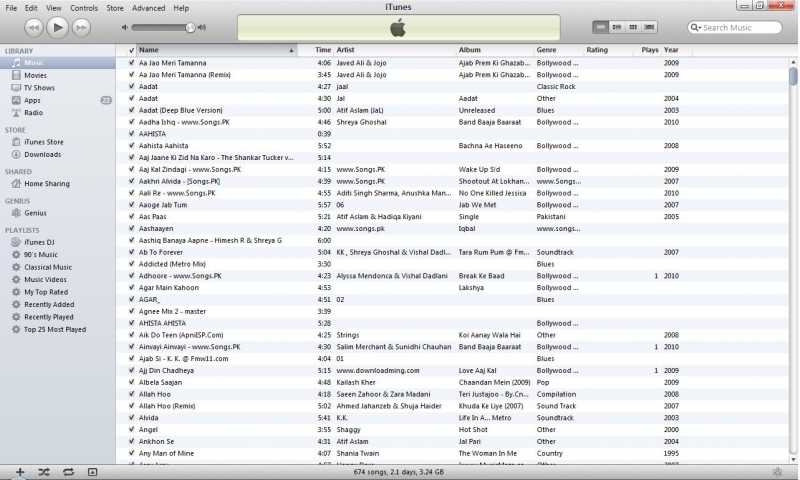The height and width of the screenshot is (480, 800).
Task: Click the scrollbar up arrow
Action: coord(793,62)
